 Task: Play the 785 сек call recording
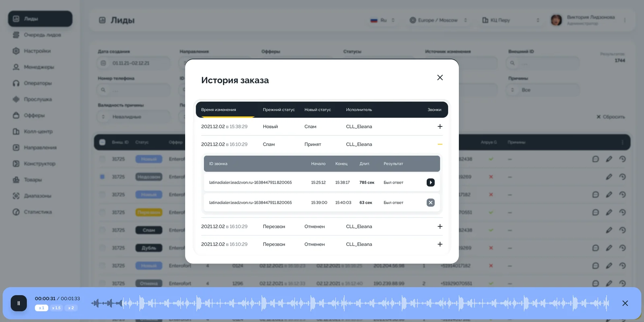pyautogui.click(x=430, y=182)
